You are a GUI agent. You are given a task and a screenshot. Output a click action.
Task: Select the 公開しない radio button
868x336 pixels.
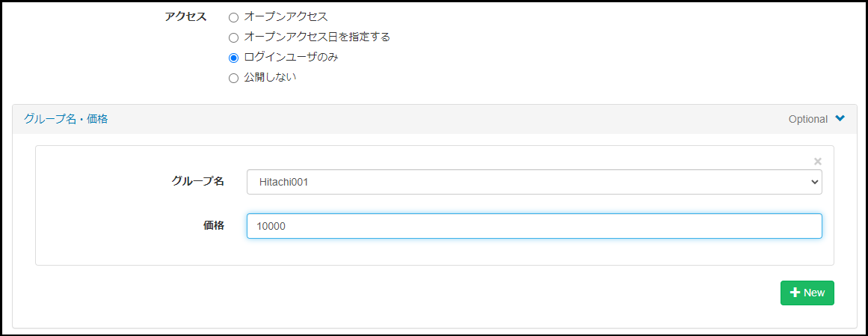click(x=233, y=78)
